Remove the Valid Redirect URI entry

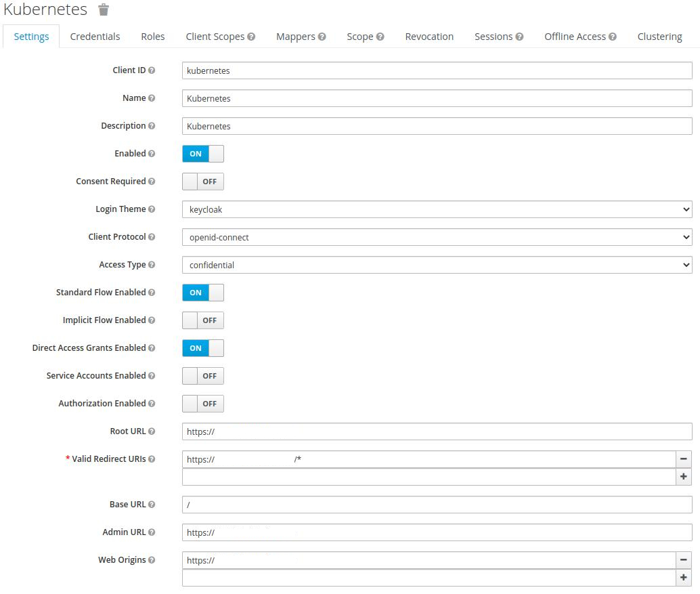[x=684, y=459]
